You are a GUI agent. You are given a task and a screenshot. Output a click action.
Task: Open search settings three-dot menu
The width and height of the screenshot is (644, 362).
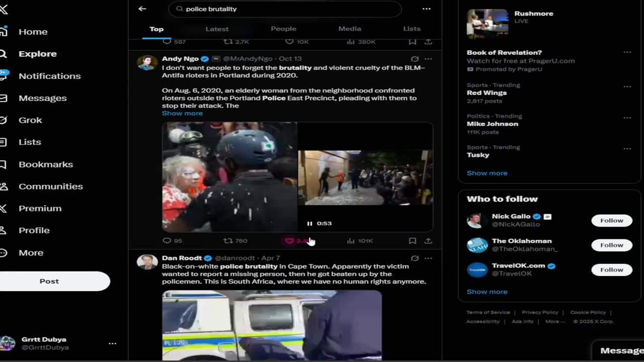click(x=427, y=9)
